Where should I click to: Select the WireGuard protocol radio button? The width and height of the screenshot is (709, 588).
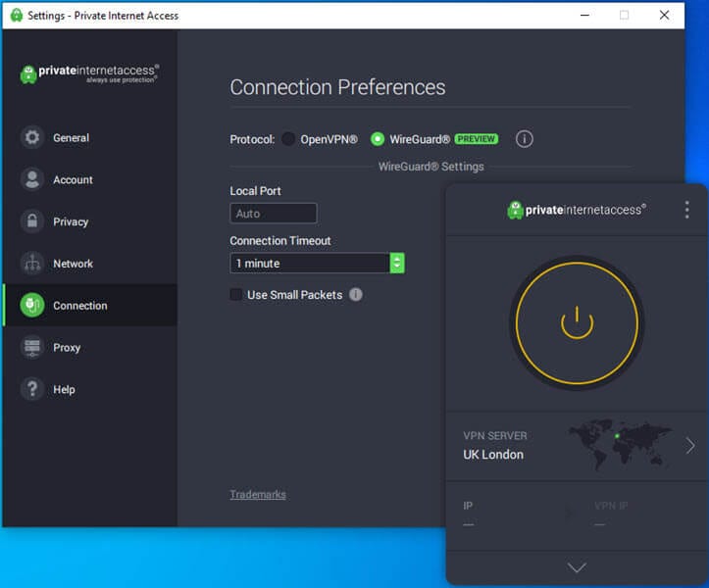[x=378, y=139]
